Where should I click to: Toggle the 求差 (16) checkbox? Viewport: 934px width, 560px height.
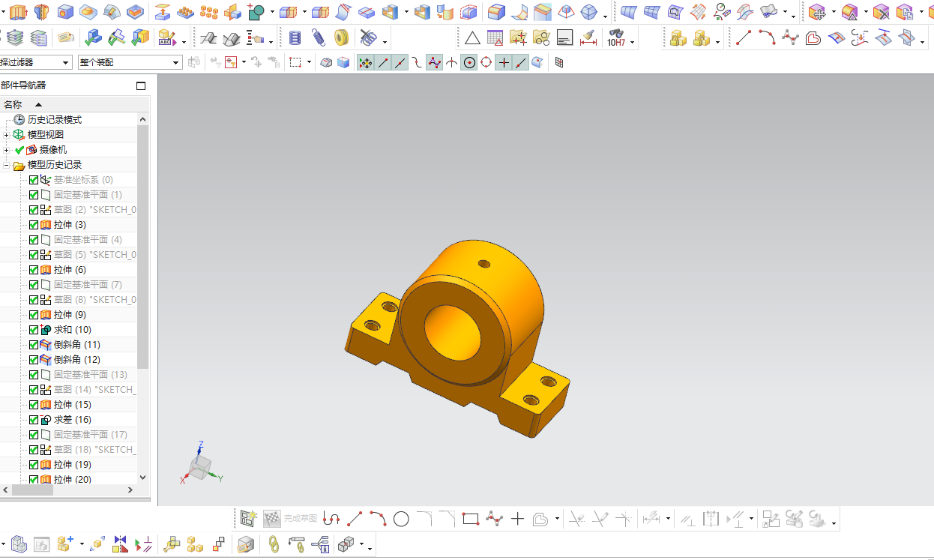pyautogui.click(x=34, y=420)
